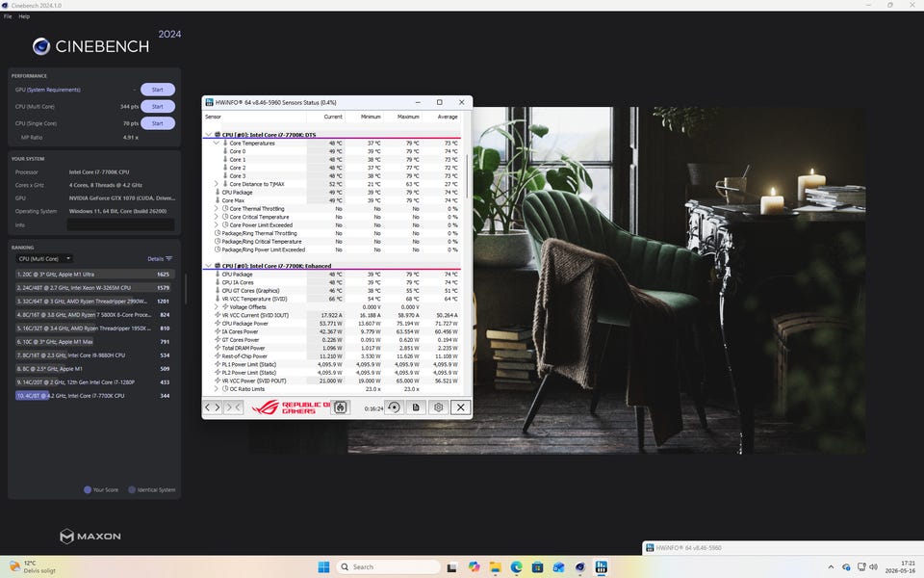The height and width of the screenshot is (578, 924).
Task: Click the Minimum column header
Action: (x=371, y=117)
